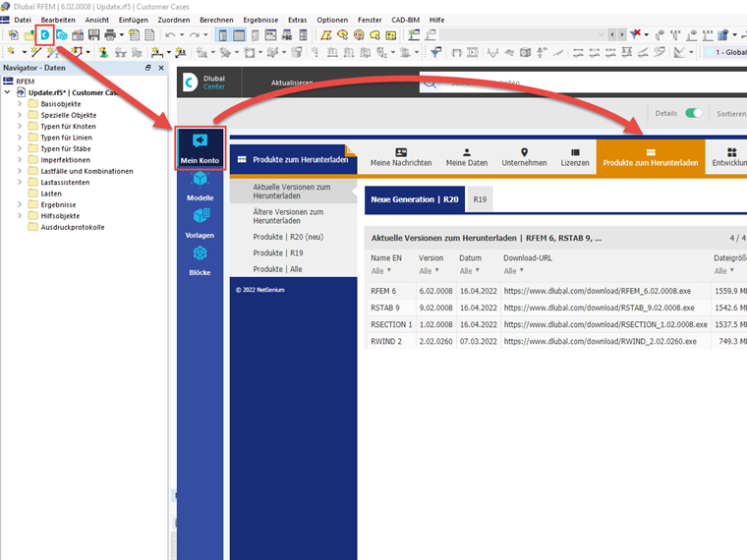The image size is (747, 560).
Task: Open the Download-URL Alle filter dropdown
Action: tap(513, 271)
